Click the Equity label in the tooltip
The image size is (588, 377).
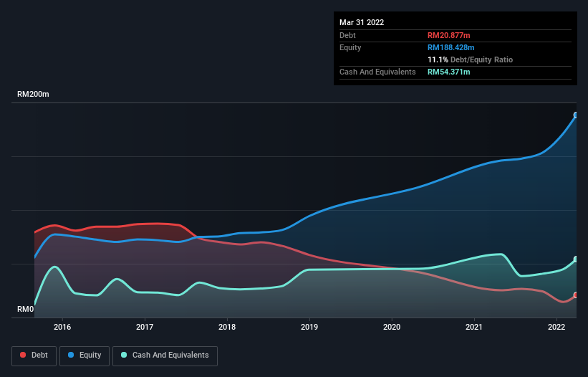[x=350, y=47]
